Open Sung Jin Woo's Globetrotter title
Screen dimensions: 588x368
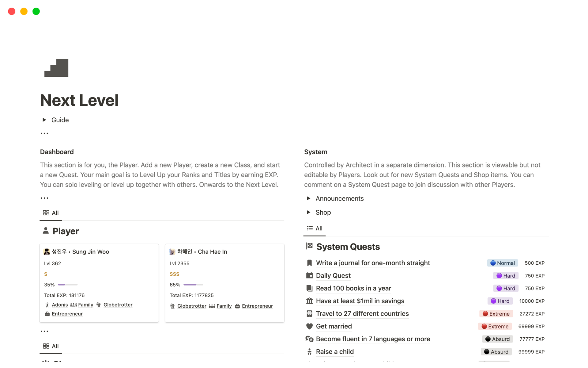tap(118, 305)
